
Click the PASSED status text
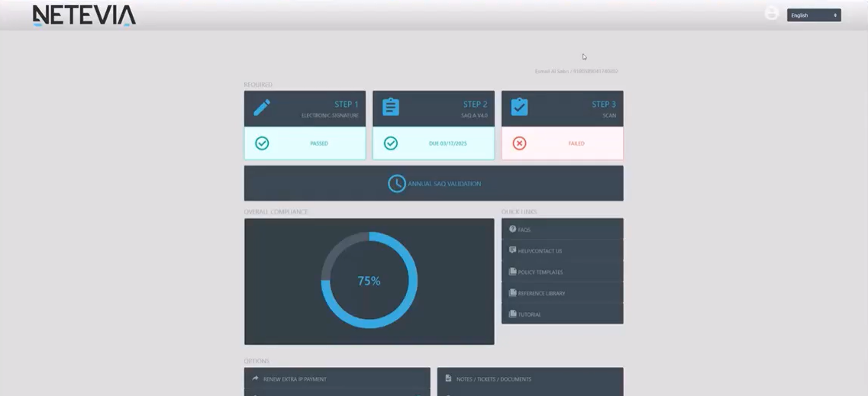tap(319, 143)
